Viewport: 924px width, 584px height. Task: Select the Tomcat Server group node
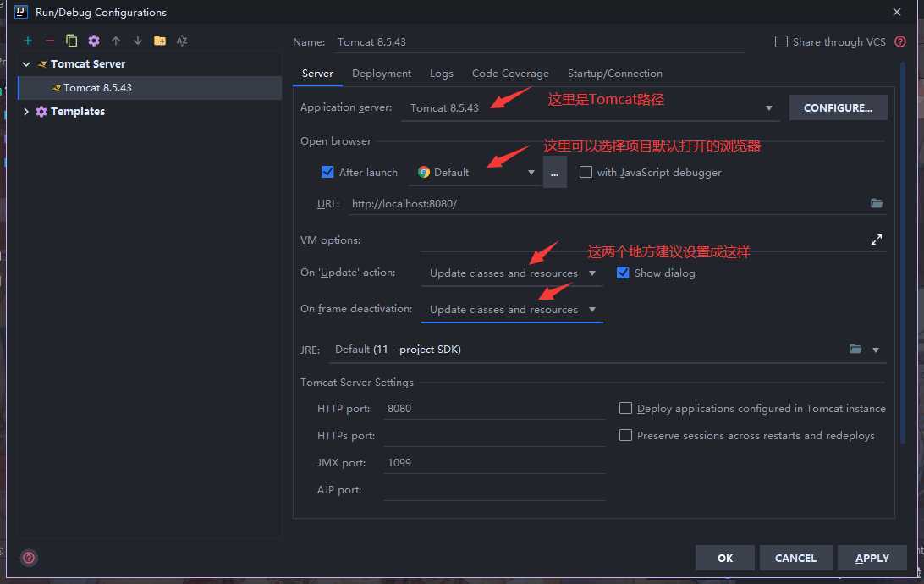click(88, 63)
